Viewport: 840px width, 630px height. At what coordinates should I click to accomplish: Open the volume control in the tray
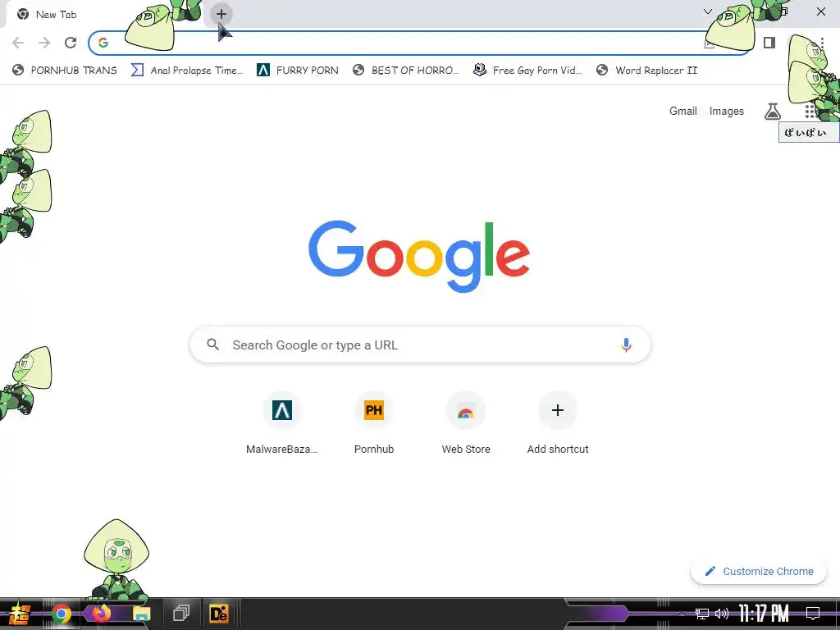coord(722,614)
